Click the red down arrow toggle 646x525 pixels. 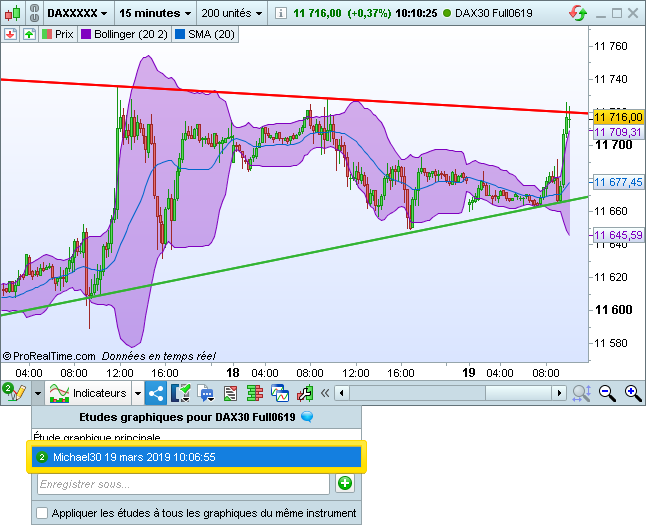coord(10,34)
